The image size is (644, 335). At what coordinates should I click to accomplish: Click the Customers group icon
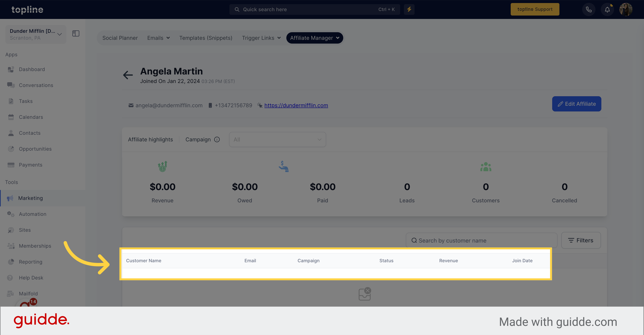(485, 167)
